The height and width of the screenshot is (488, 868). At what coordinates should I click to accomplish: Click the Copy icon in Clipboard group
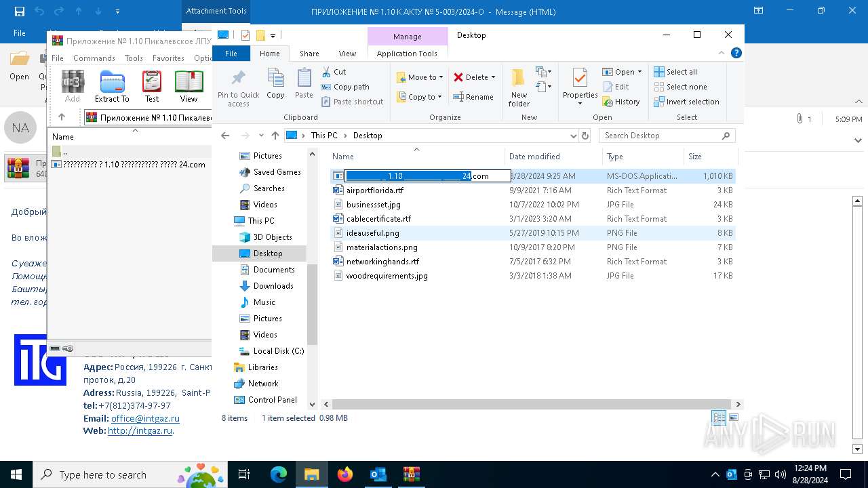coord(275,84)
